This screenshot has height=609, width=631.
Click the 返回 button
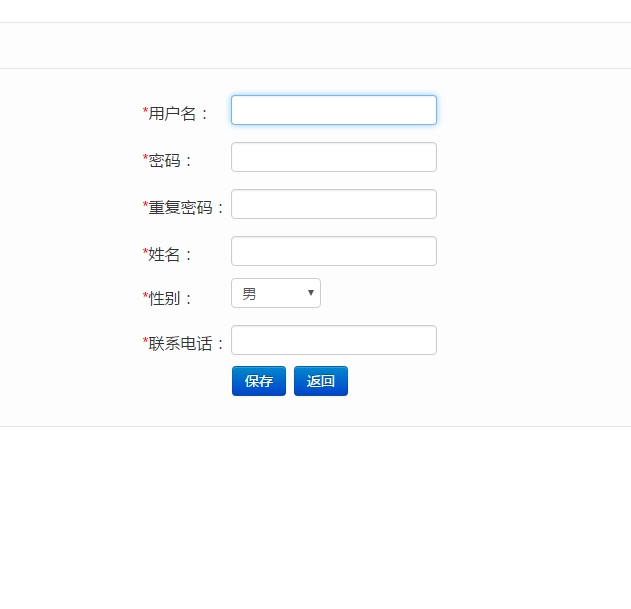coord(321,381)
